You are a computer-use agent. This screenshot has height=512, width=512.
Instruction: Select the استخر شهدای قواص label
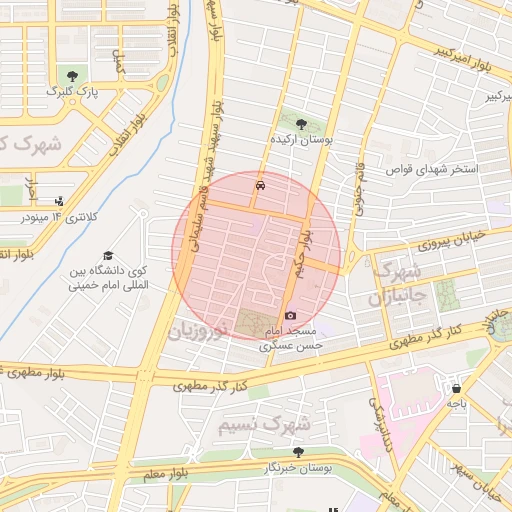point(432,170)
